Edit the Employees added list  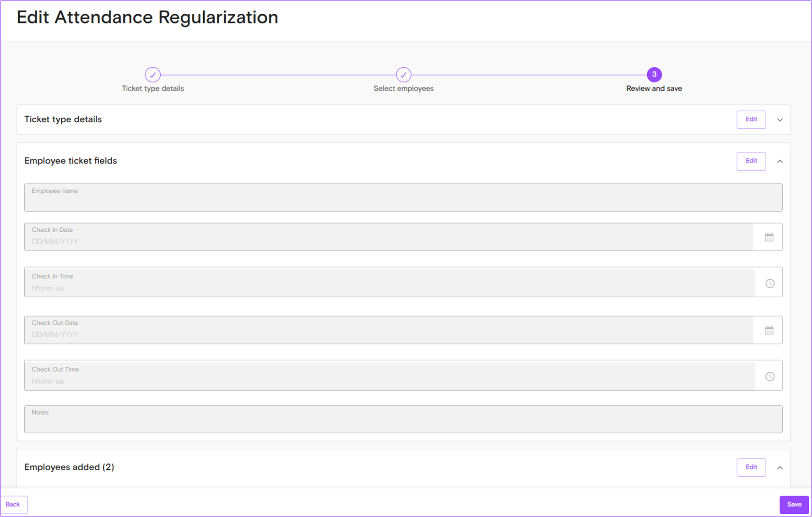pyautogui.click(x=751, y=468)
